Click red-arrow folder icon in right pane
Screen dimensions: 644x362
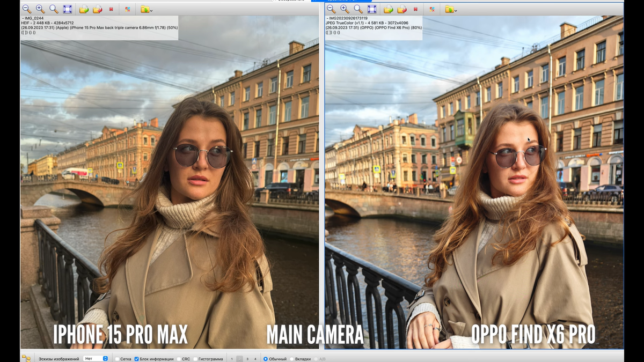point(401,9)
